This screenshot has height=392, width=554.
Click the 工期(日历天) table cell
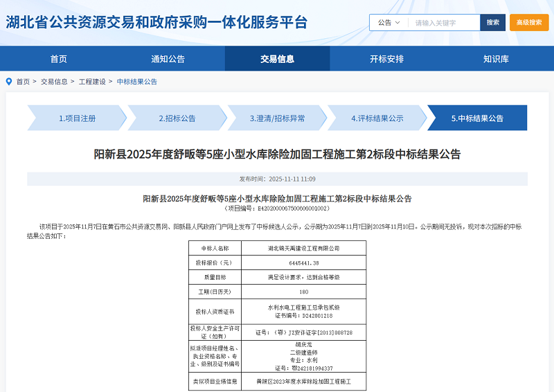coord(215,292)
